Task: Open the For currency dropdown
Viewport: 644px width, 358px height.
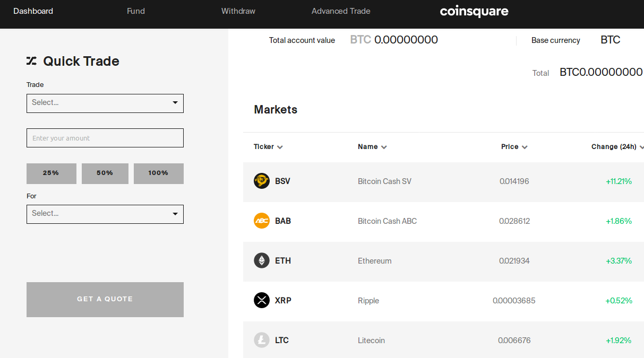Action: coord(105,214)
